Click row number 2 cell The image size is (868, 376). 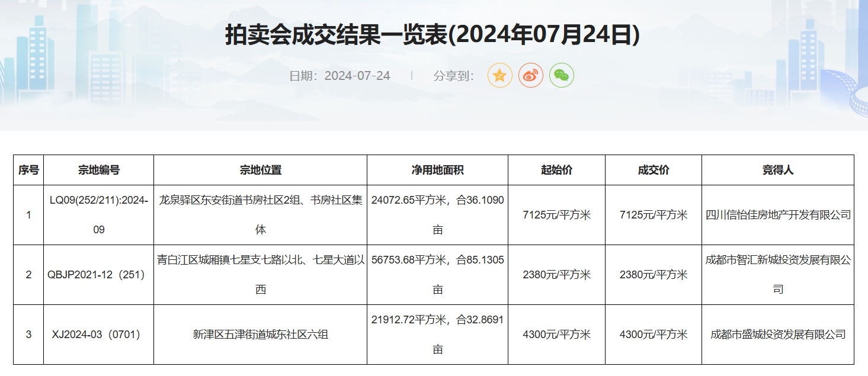28,275
